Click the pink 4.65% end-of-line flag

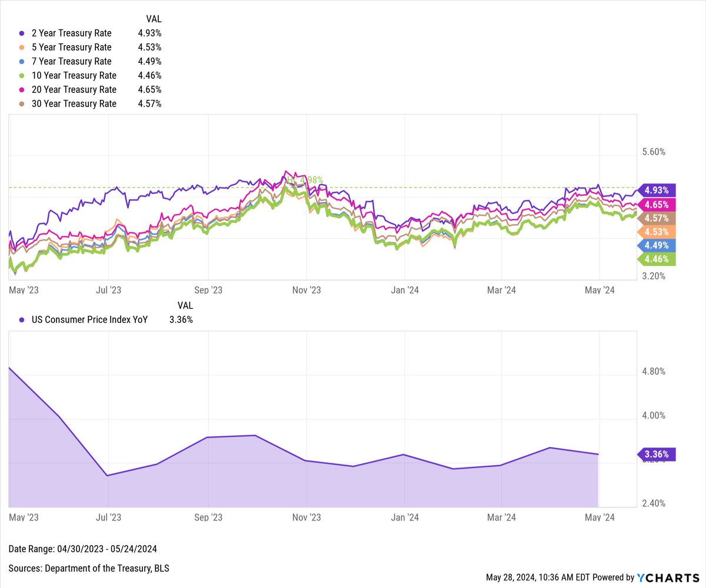point(657,205)
